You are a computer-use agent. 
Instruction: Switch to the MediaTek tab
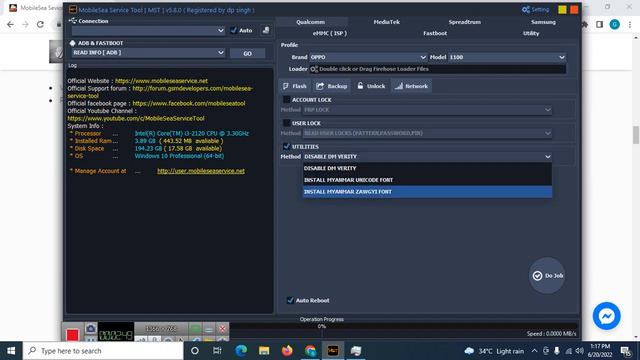click(x=387, y=22)
